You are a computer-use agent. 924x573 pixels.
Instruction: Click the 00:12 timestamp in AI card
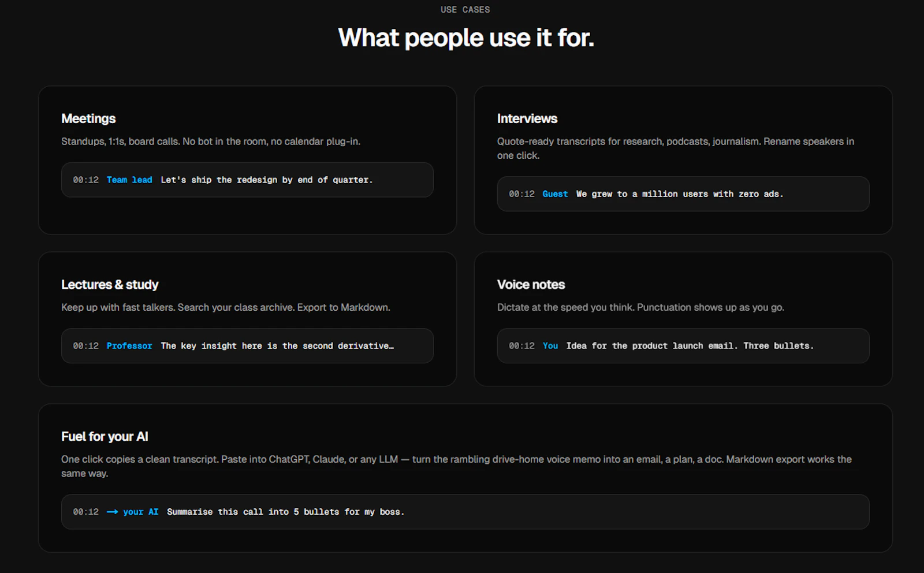85,512
